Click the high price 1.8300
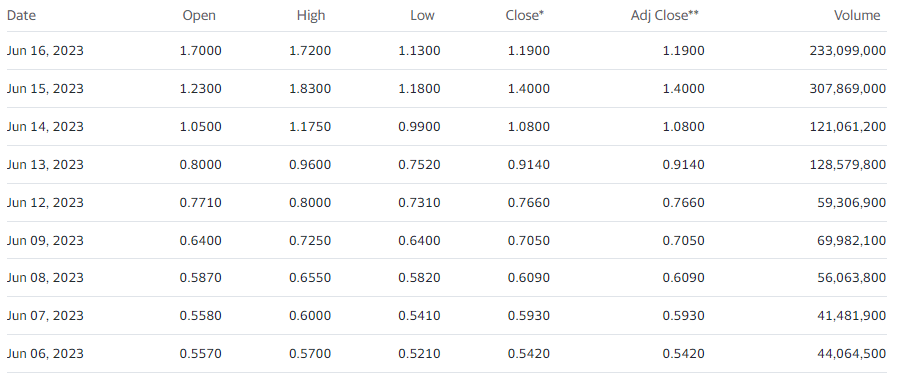The width and height of the screenshot is (900, 377). click(x=310, y=88)
